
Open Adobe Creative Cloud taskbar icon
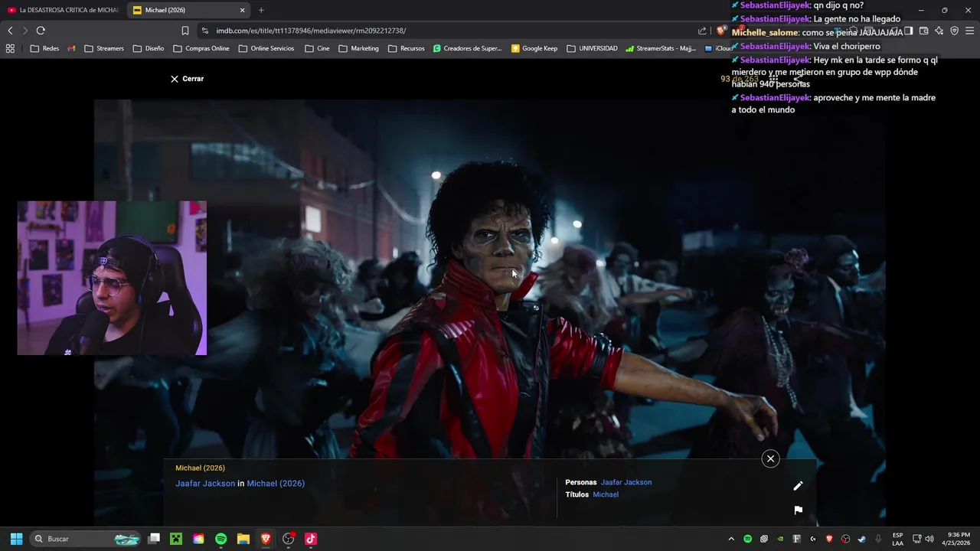[198, 539]
